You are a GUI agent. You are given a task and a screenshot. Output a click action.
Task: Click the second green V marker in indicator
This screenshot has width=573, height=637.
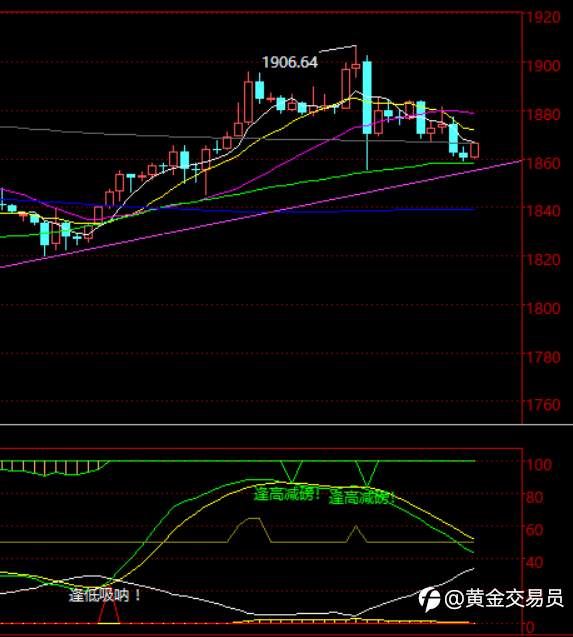coord(367,472)
